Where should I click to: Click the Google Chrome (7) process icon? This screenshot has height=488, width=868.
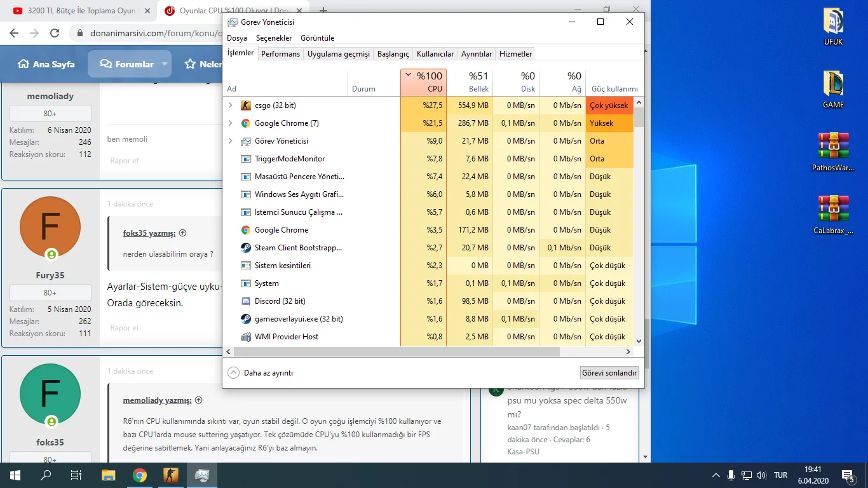click(x=246, y=123)
